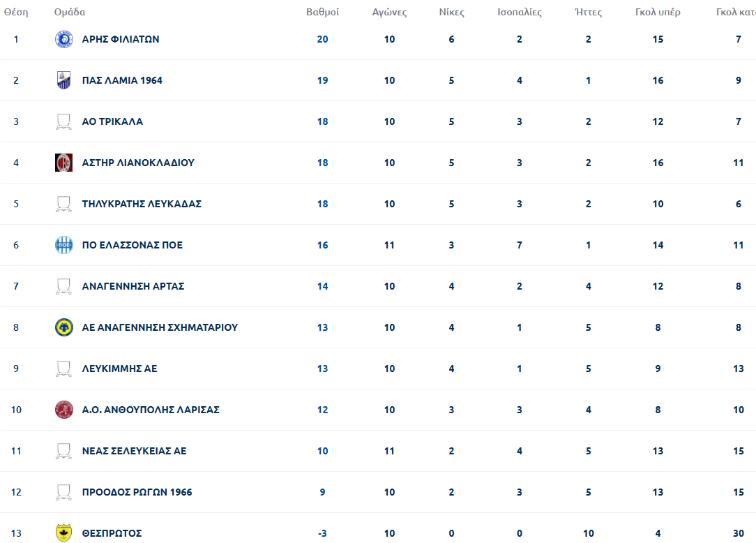Click the ΑΟ ΤΡΙΚΑΛΑ placeholder shield icon

pyautogui.click(x=63, y=122)
